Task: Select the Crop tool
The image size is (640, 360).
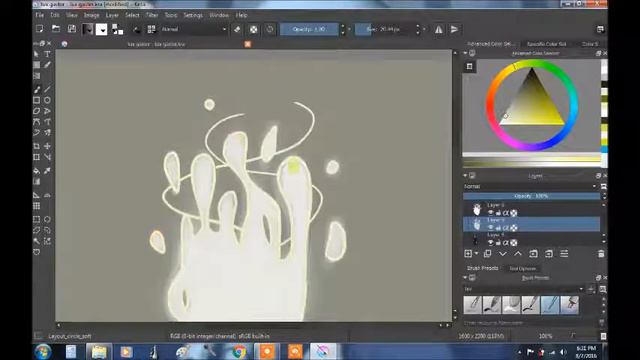Action: pyautogui.click(x=37, y=146)
